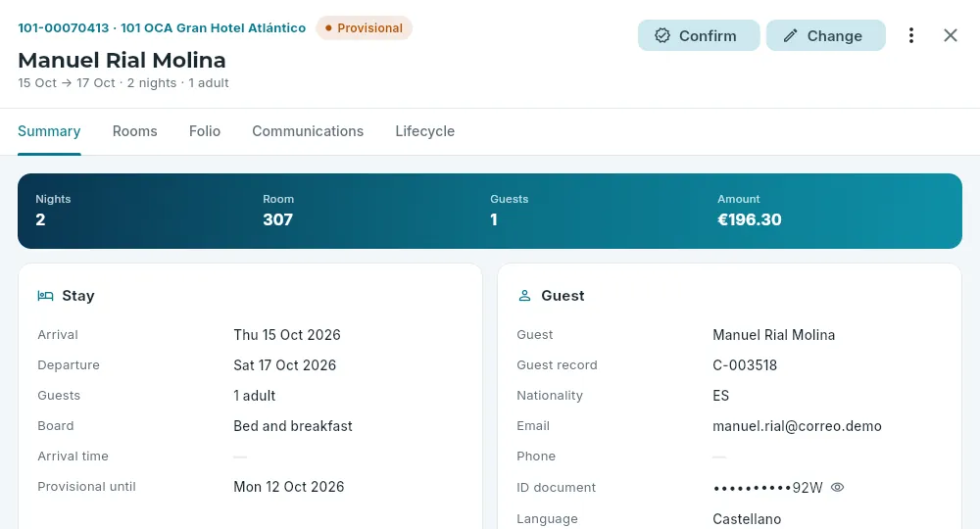The height and width of the screenshot is (529, 980).
Task: Open the Folio tab
Action: (205, 131)
